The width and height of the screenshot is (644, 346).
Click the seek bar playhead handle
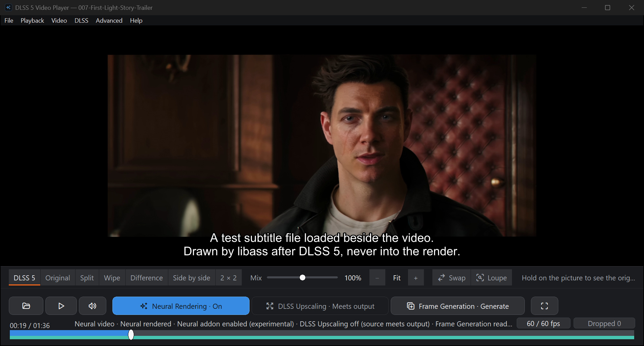coord(131,335)
